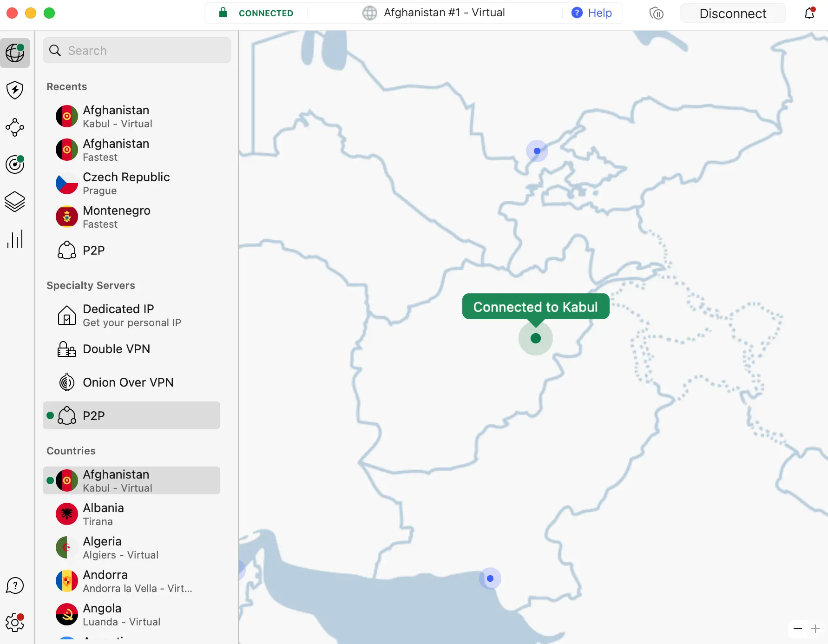Click the Montenegro flag icon

[x=67, y=217]
